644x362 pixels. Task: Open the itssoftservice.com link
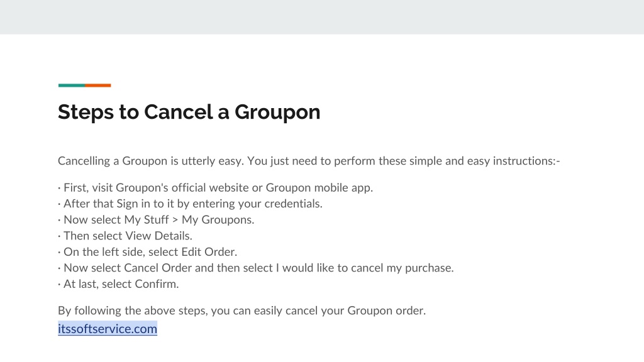107,329
